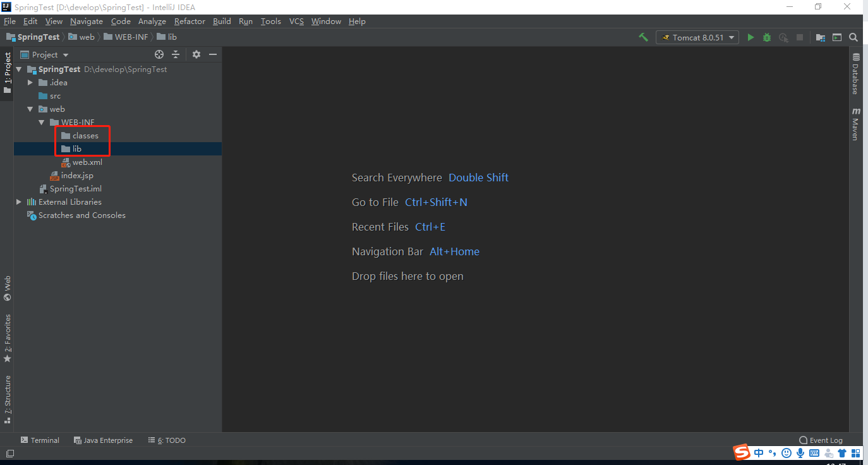Run Tomcat with the green play icon
This screenshot has width=868, height=465.
coord(750,37)
